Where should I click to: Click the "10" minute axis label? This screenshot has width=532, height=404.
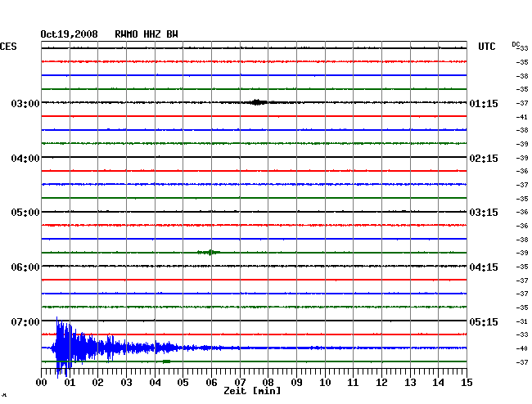click(325, 383)
